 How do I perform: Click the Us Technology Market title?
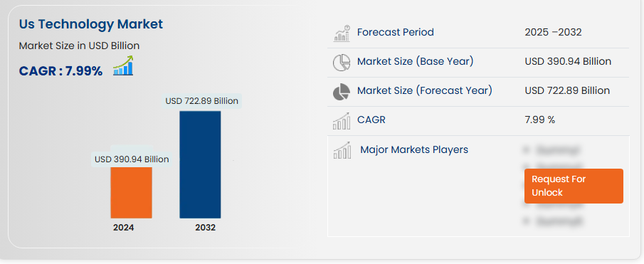tap(91, 24)
